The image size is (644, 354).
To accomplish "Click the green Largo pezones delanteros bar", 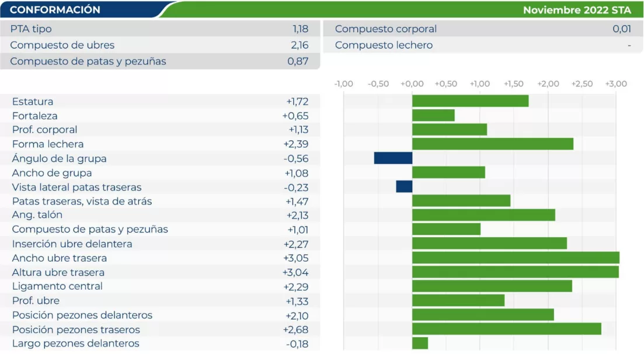I will click(x=420, y=343).
